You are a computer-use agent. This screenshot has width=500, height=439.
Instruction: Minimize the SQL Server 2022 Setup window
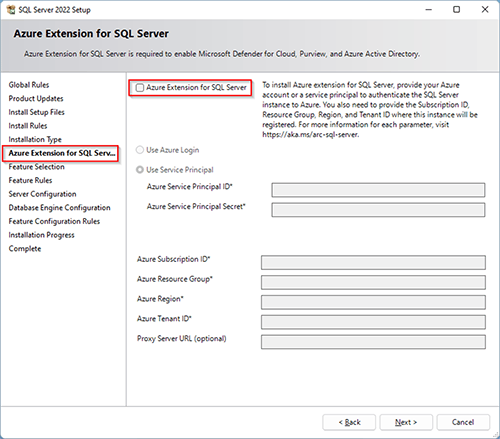click(429, 9)
